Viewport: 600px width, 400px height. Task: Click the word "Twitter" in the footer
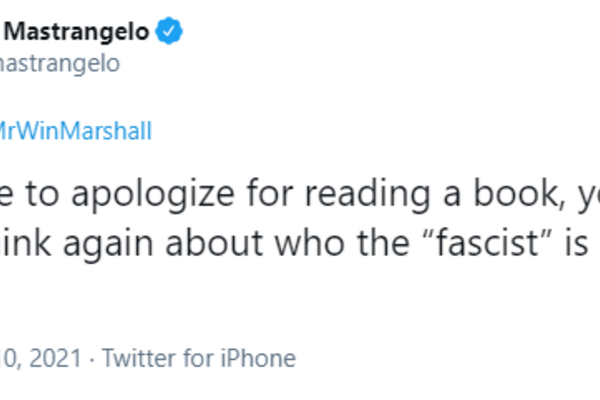(135, 359)
